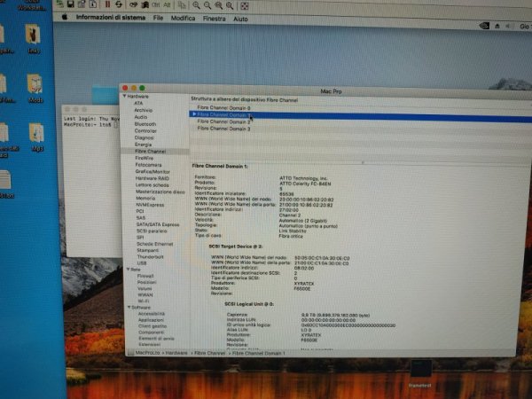
Task: Expand the Fibre Channel Domain 1 disclosure triangle
Action: click(x=194, y=114)
